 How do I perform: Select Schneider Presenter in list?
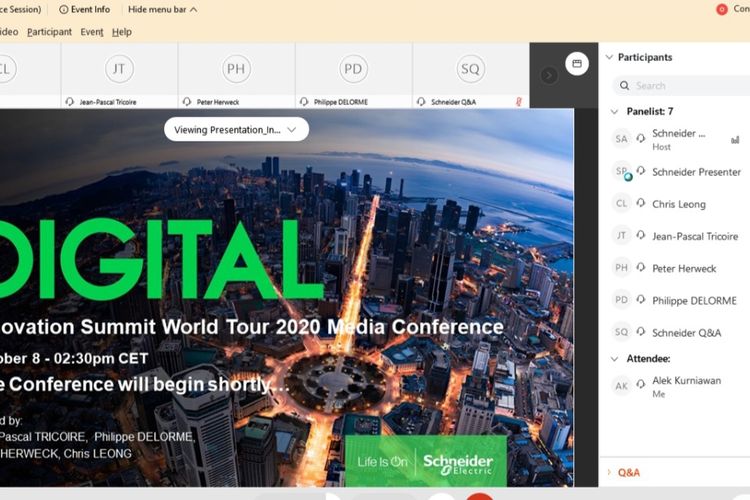point(675,172)
